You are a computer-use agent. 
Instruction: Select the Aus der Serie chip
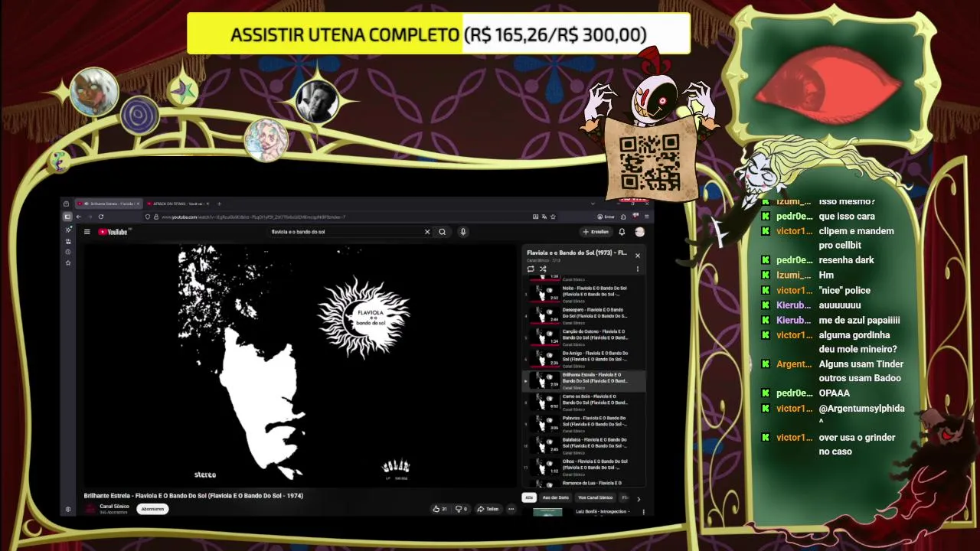[x=555, y=497]
